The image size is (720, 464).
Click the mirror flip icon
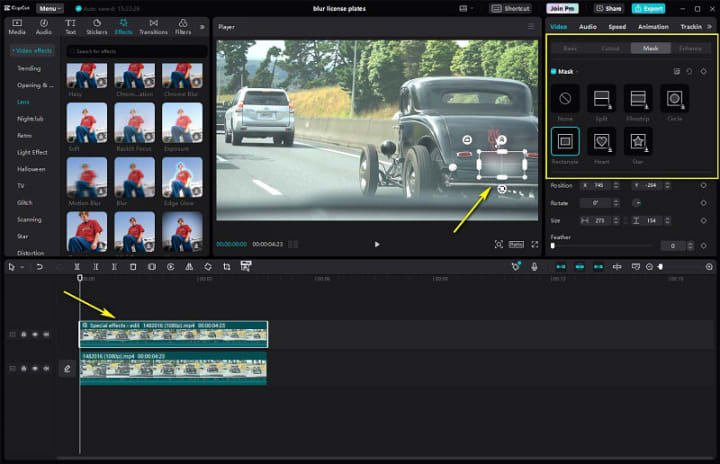pos(189,266)
